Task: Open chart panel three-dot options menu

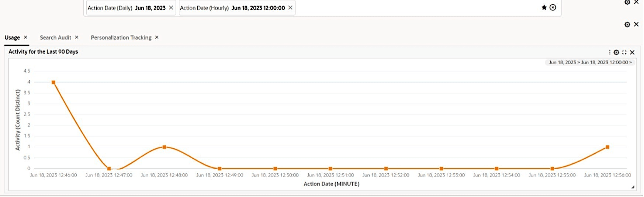Action: [610, 52]
